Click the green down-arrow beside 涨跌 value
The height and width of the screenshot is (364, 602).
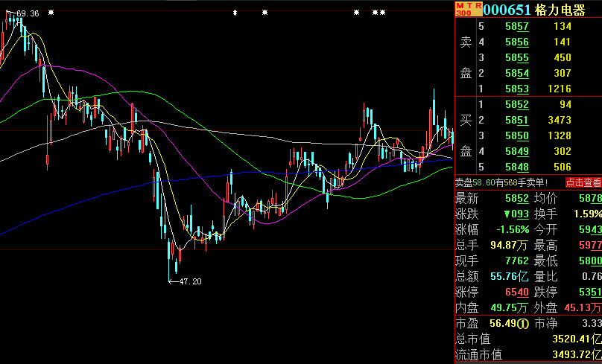point(507,214)
